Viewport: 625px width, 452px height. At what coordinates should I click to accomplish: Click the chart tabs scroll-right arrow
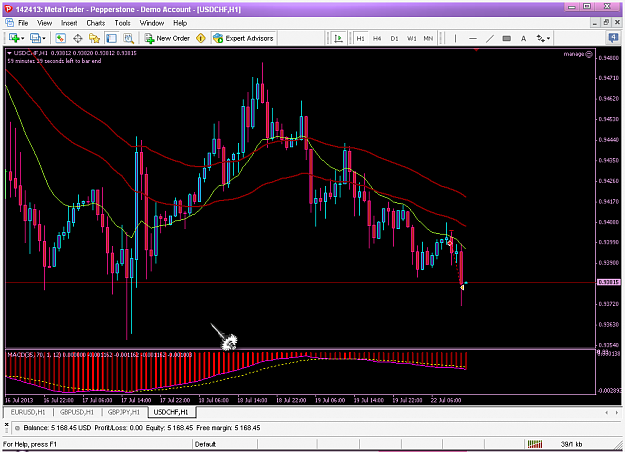617,412
